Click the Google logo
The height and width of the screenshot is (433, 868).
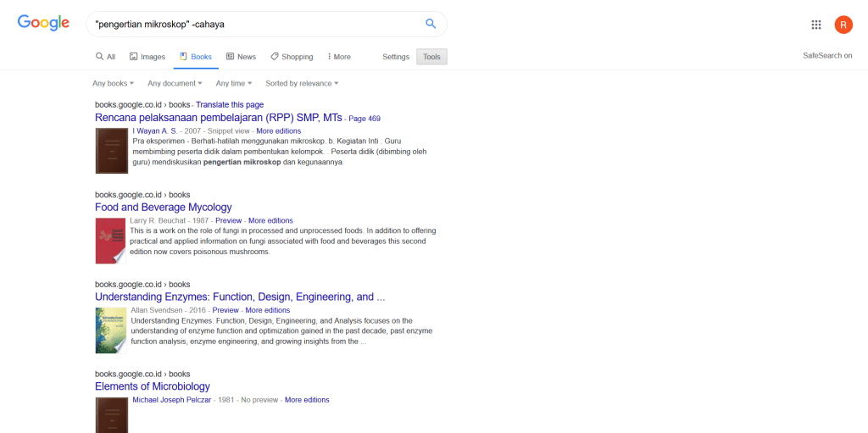(43, 24)
